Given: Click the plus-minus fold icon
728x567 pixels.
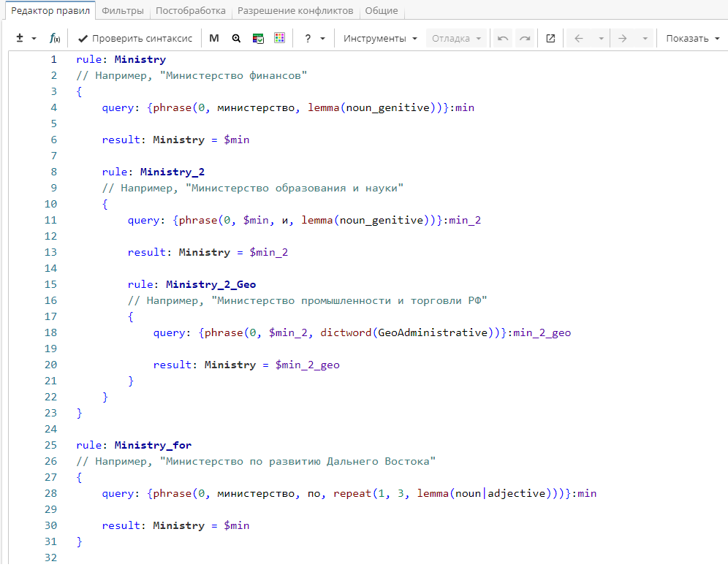Looking at the screenshot, I should pyautogui.click(x=20, y=38).
